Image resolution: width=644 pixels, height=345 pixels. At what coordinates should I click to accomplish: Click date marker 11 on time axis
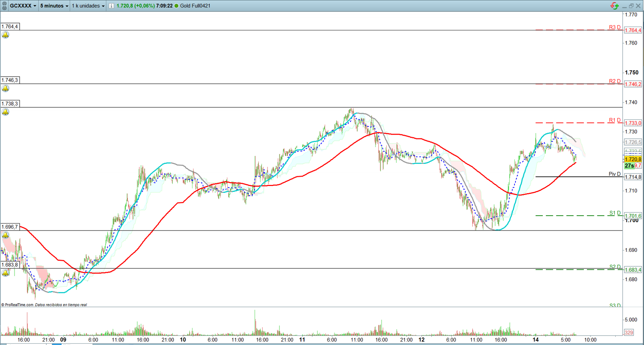(302, 339)
